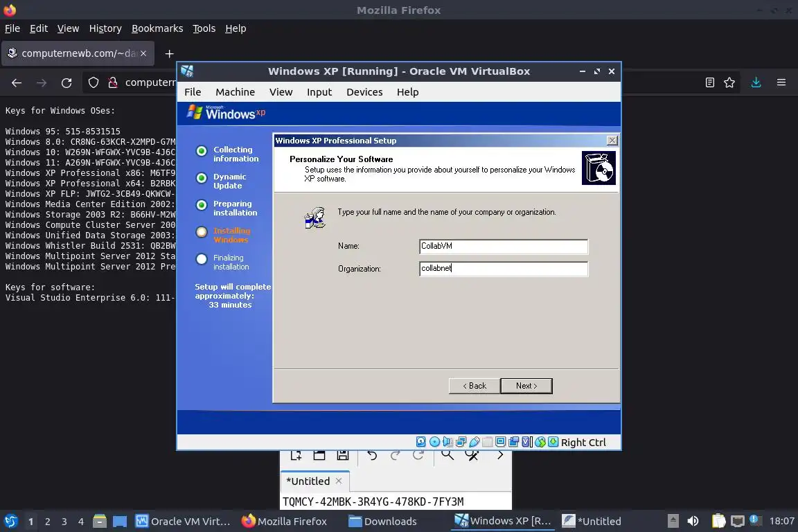Viewport: 798px width, 532px height.
Task: Click the 'Windows 95: 515-8531515' line
Action: coord(62,132)
